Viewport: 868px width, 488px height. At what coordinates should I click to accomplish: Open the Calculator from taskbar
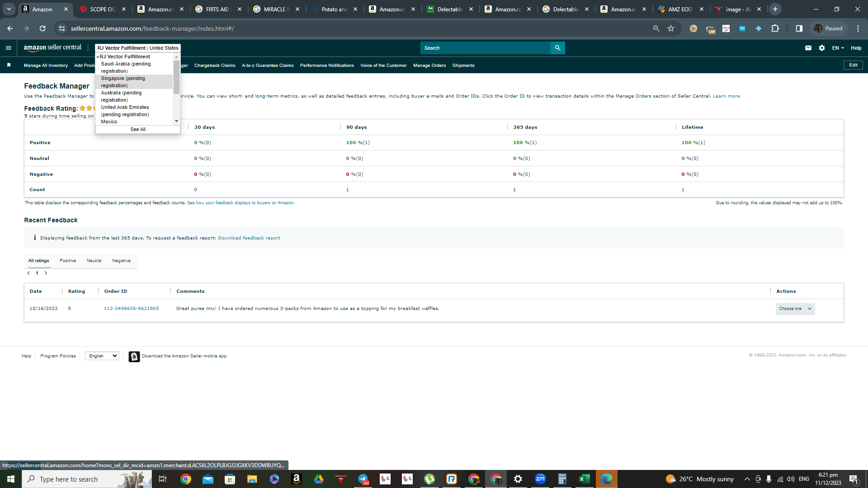coord(562,479)
